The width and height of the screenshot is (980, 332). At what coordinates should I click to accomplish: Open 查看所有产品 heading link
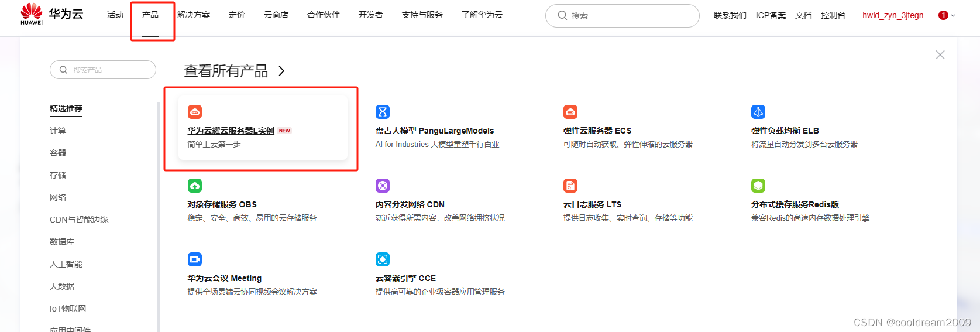coord(226,71)
